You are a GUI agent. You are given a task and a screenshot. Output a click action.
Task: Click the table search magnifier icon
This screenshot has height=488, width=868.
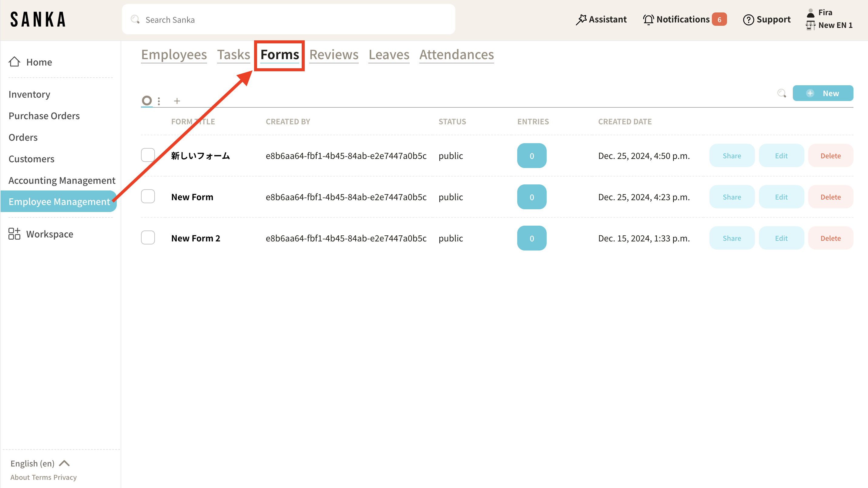781,93
